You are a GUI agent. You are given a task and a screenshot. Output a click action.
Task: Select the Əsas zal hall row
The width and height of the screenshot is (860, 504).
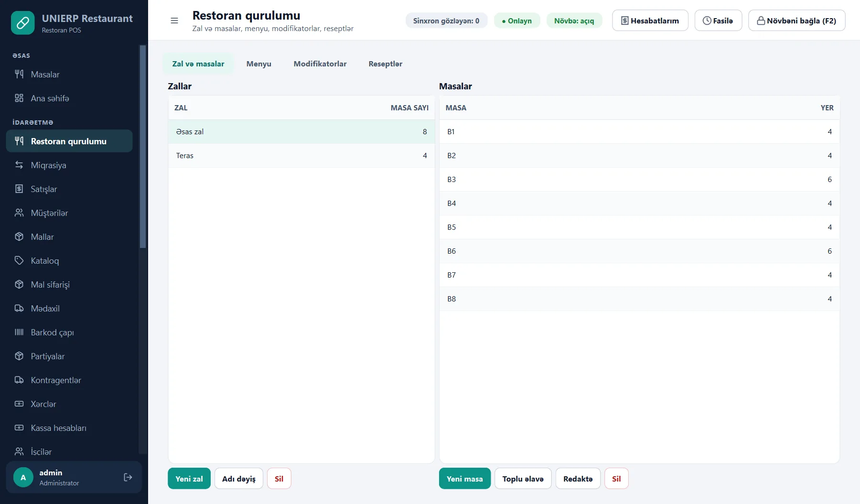[301, 132]
